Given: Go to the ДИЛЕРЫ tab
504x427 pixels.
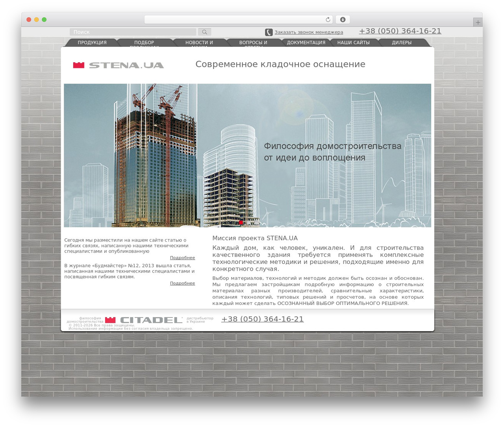Looking at the screenshot, I should [x=402, y=43].
